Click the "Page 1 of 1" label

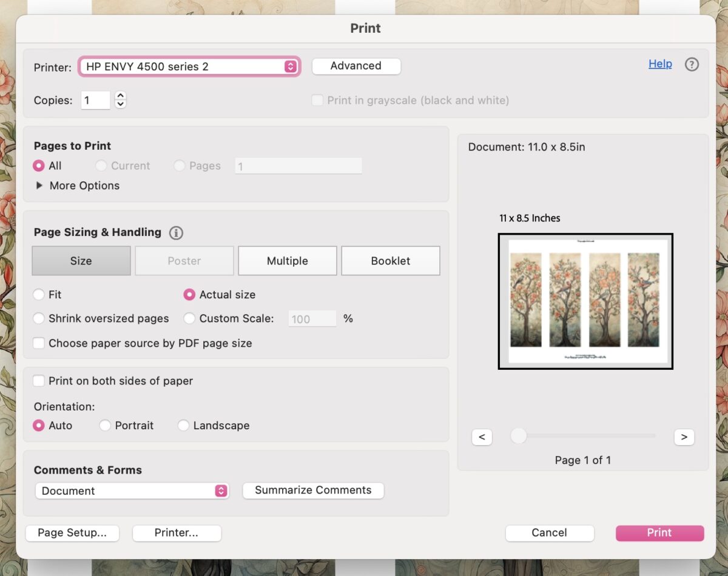pos(583,460)
